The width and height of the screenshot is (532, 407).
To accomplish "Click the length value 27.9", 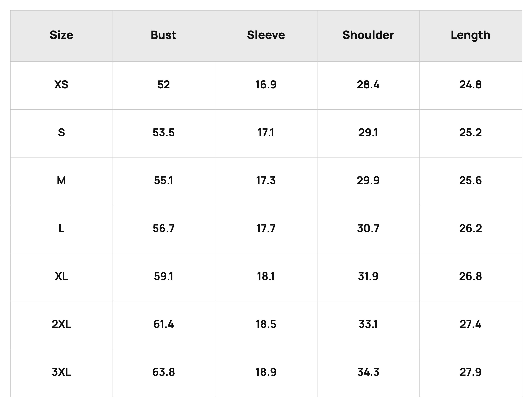I will (470, 372).
